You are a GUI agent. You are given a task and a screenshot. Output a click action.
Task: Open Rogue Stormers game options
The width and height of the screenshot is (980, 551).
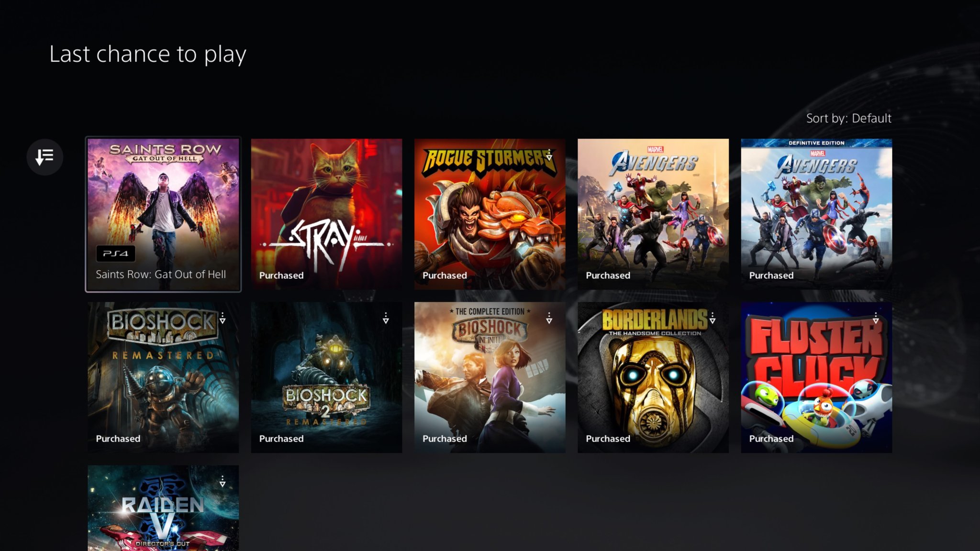(549, 155)
